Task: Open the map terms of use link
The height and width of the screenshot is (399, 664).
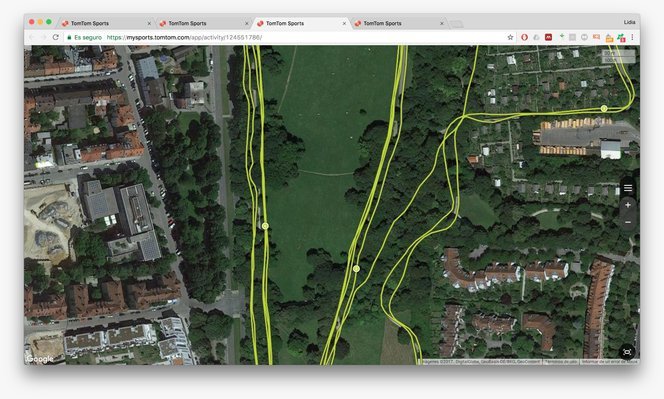Action: (x=561, y=362)
